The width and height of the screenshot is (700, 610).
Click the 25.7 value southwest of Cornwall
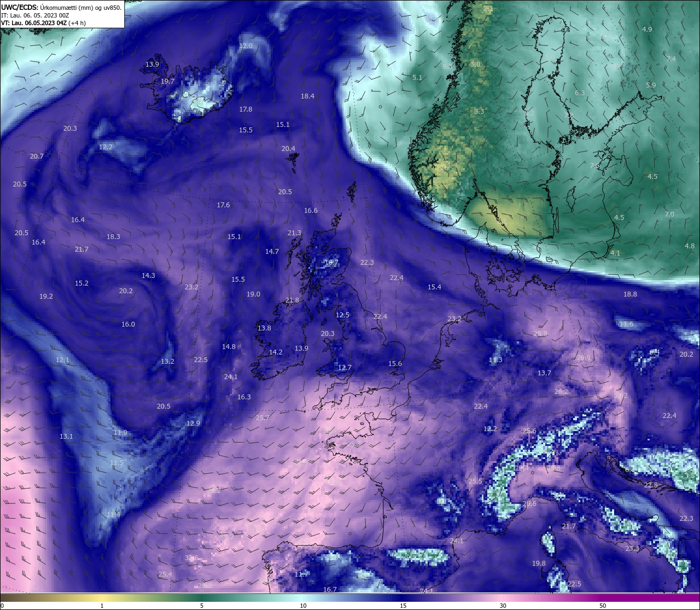[262, 418]
